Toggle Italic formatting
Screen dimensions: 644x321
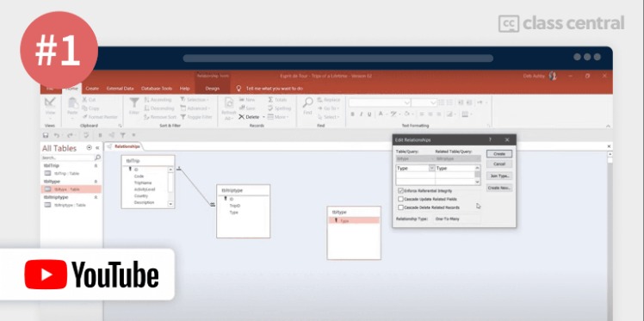pos(361,114)
